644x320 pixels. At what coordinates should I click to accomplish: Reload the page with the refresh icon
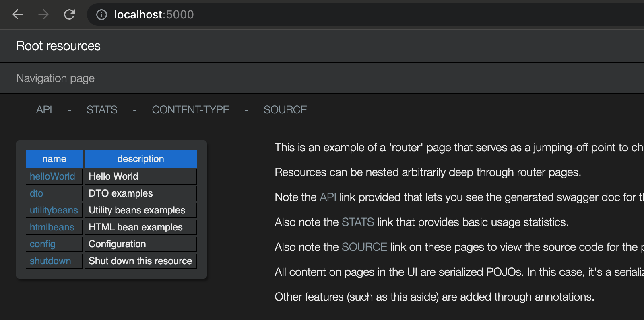click(70, 15)
